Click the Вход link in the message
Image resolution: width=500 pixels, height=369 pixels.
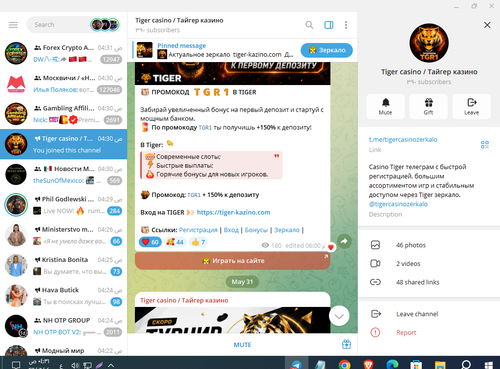[231, 230]
